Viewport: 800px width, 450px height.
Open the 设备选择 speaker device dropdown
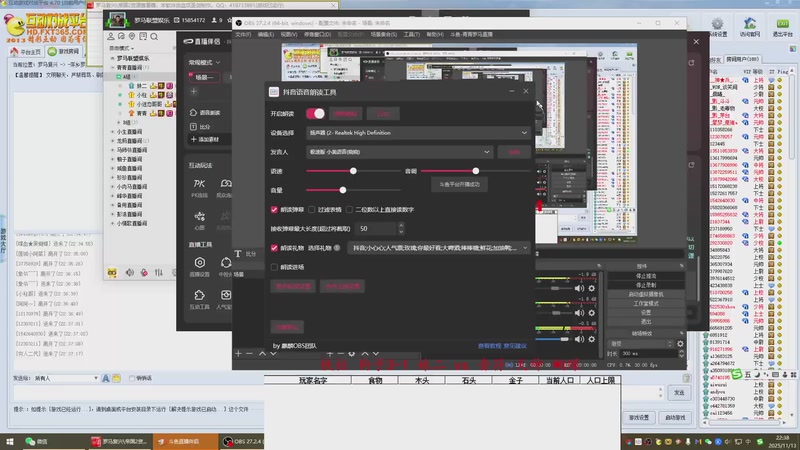[x=418, y=133]
